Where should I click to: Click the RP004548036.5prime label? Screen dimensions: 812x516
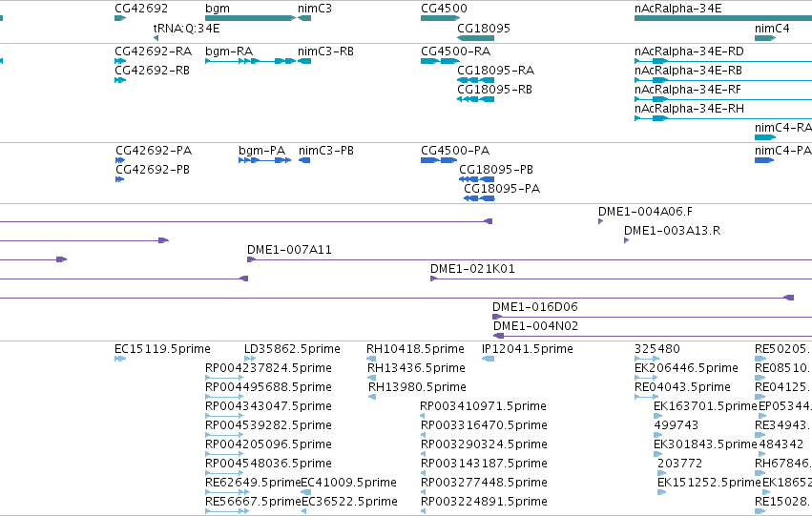click(x=268, y=464)
